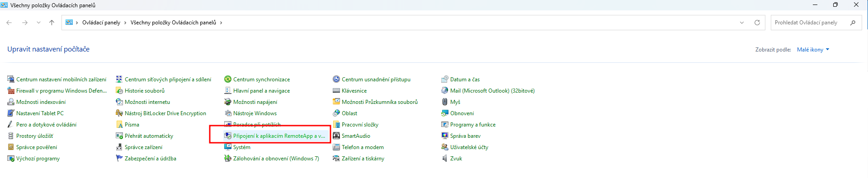The image size is (868, 178).
Task: Open Správce zařízení icon
Action: [x=119, y=147]
